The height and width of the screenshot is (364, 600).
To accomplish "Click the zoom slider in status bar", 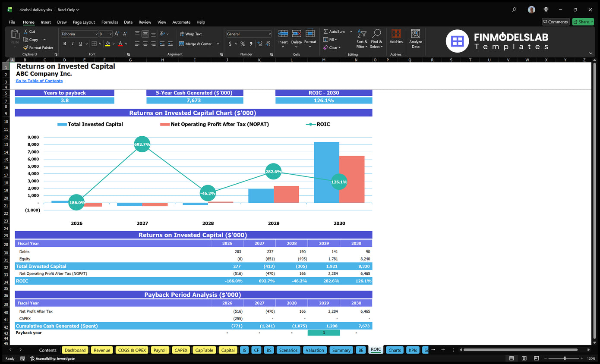I will tap(565, 358).
